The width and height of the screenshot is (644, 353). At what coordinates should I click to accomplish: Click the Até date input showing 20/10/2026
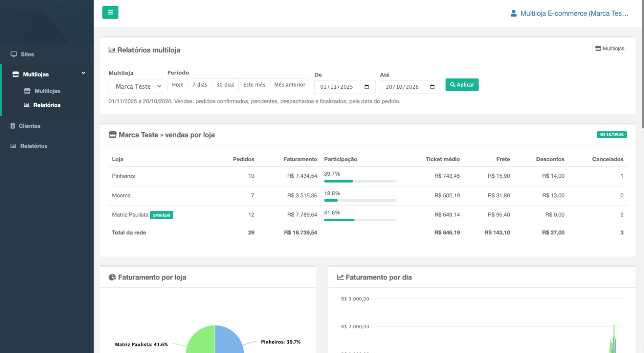[410, 87]
